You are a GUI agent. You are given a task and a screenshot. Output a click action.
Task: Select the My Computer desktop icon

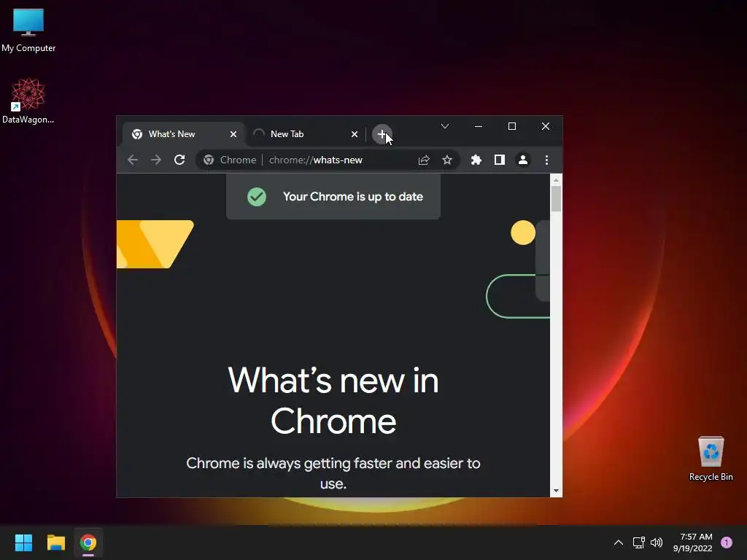28,30
